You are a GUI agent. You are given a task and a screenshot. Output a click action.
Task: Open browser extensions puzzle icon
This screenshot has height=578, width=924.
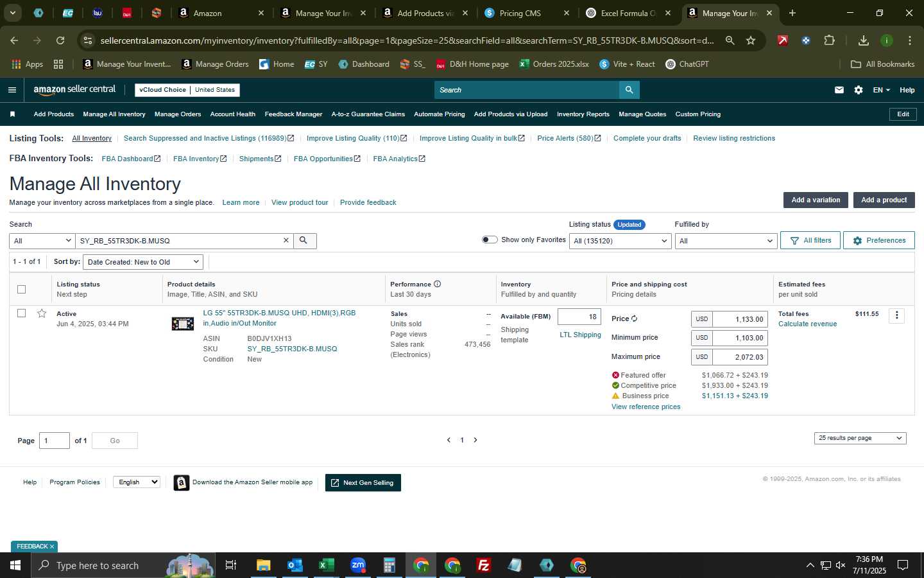tap(829, 40)
